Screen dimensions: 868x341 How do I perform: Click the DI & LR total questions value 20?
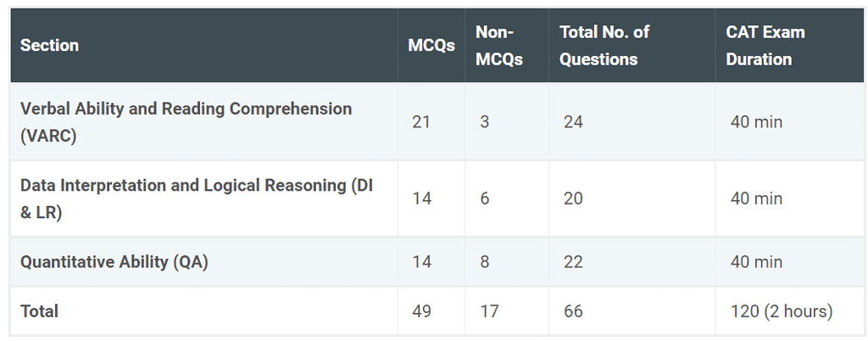click(573, 198)
